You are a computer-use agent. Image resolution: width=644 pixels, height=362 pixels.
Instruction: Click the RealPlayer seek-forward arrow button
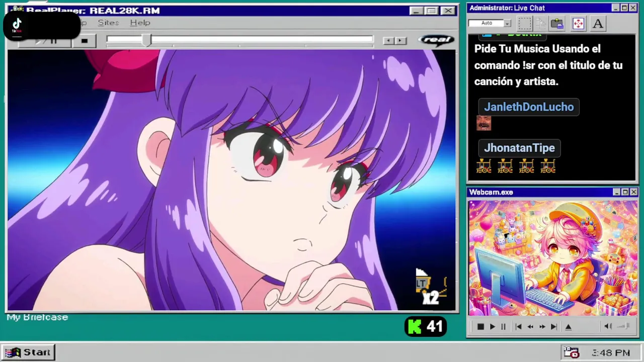(400, 41)
